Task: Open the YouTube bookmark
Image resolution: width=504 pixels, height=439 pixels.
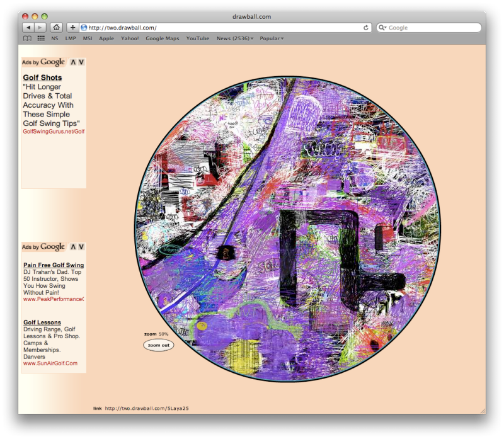Action: pos(197,38)
